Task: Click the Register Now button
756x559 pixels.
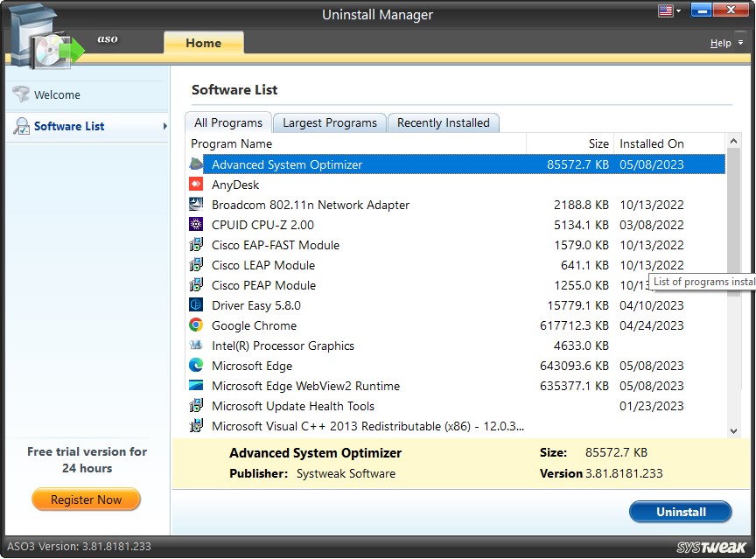Action: pos(86,500)
